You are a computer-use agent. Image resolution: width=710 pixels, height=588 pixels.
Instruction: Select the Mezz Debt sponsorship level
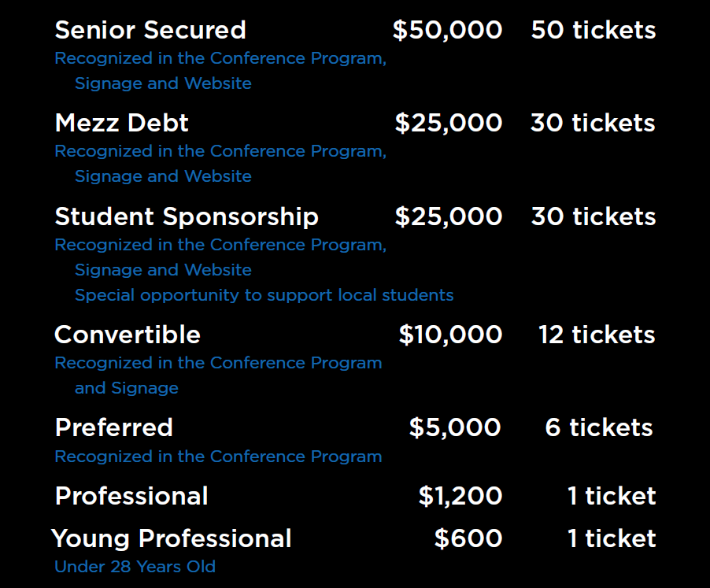[x=122, y=123]
